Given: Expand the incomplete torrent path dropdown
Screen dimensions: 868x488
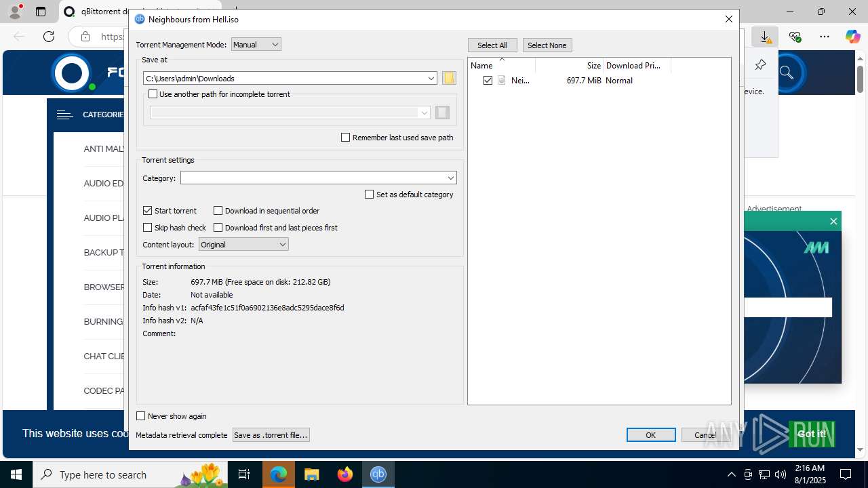Looking at the screenshot, I should (424, 113).
